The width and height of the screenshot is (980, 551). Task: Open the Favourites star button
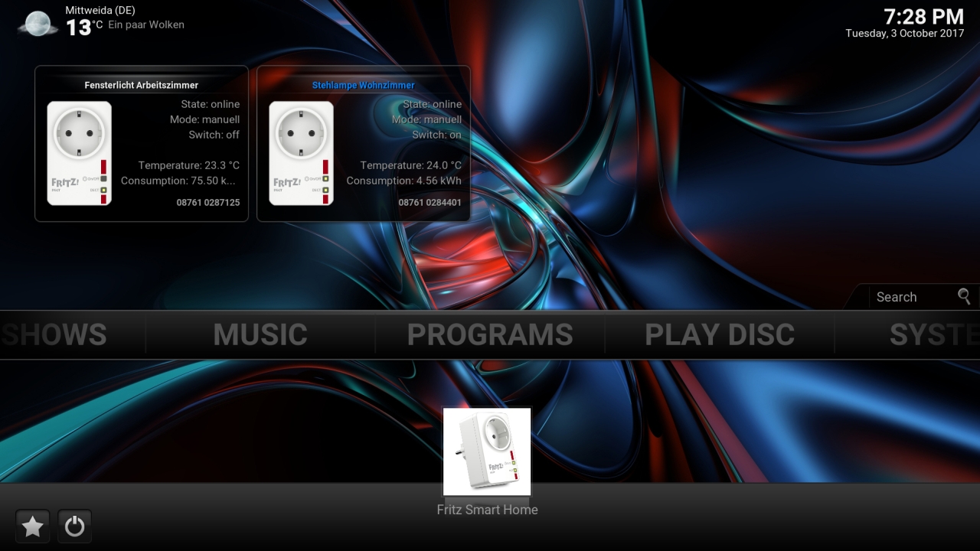[x=32, y=527]
